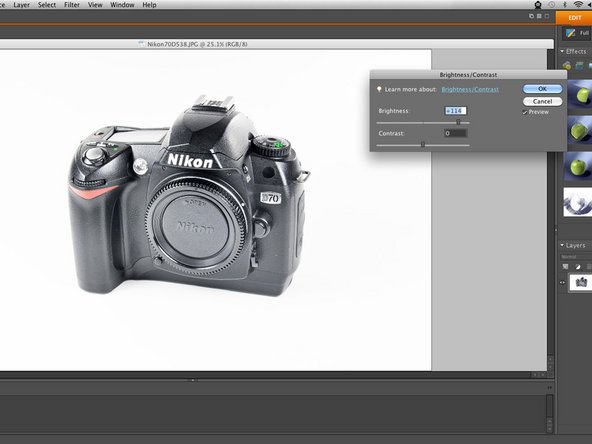Click the project bin collapse arrows
The width and height of the screenshot is (592, 444).
tap(550, 388)
